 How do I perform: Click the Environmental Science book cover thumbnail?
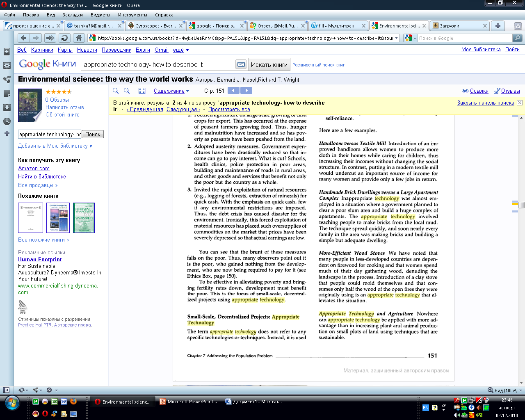[30, 105]
